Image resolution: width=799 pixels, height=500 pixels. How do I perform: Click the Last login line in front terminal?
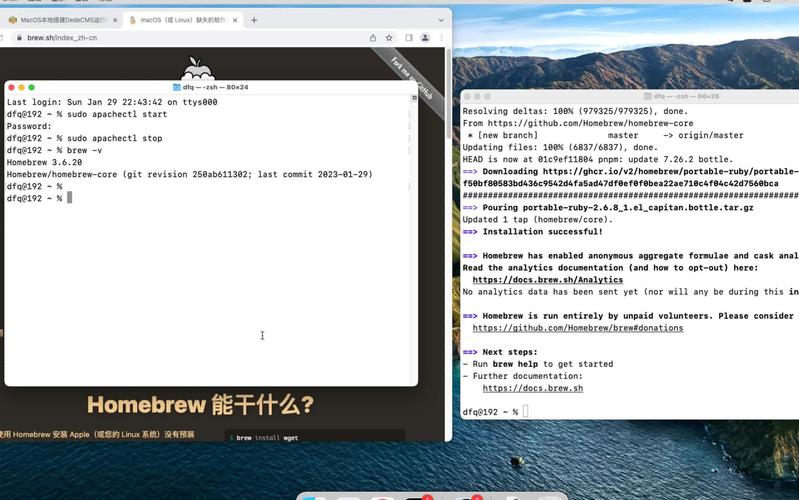(112, 102)
